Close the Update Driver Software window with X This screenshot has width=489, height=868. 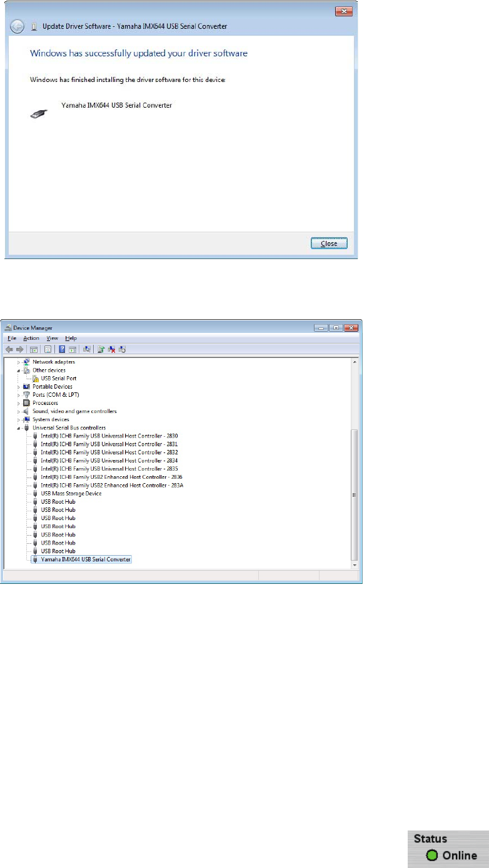pyautogui.click(x=343, y=11)
